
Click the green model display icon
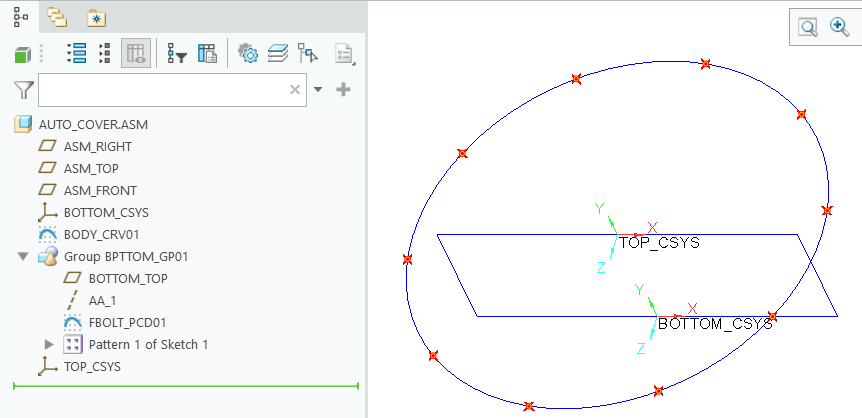pyautogui.click(x=23, y=54)
